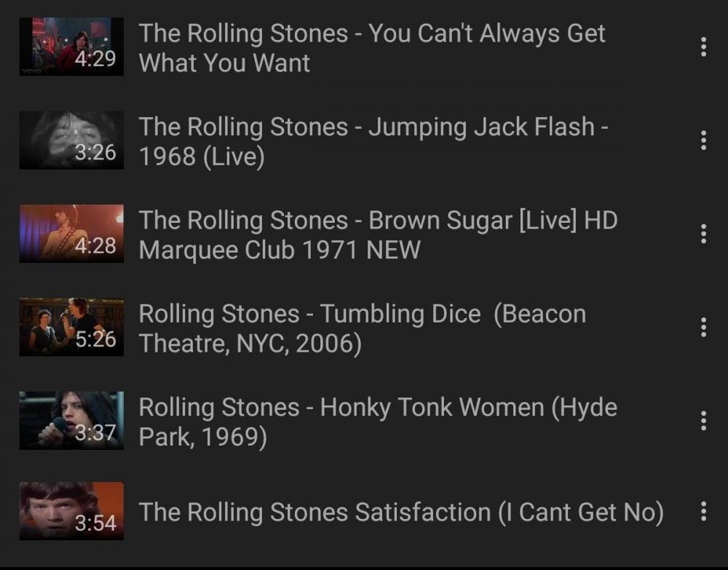728x570 pixels.
Task: Open three-dot menu for Satisfaction video
Action: point(703,511)
